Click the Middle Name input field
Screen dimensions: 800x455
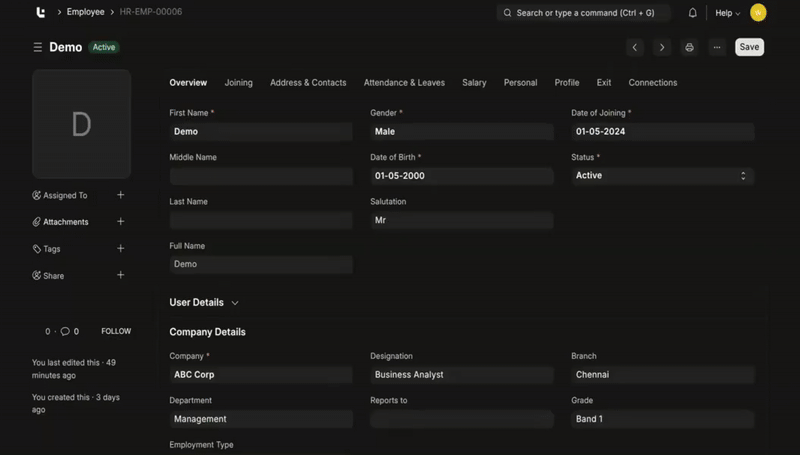(x=261, y=176)
